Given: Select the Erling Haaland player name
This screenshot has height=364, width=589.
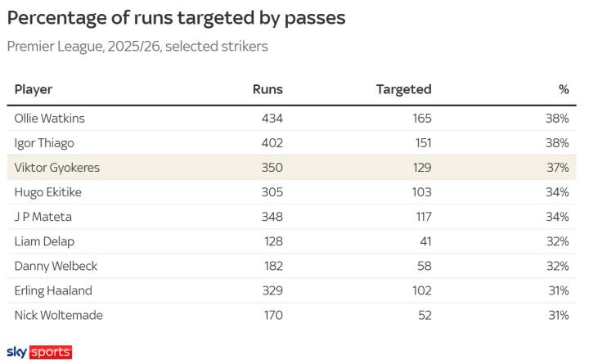Looking at the screenshot, I should (x=53, y=290).
